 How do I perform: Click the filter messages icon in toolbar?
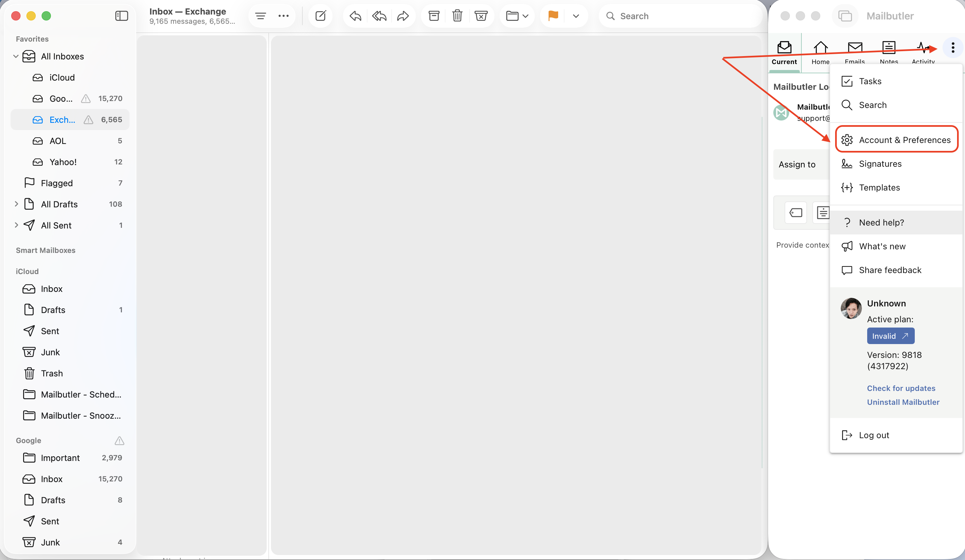coord(260,16)
